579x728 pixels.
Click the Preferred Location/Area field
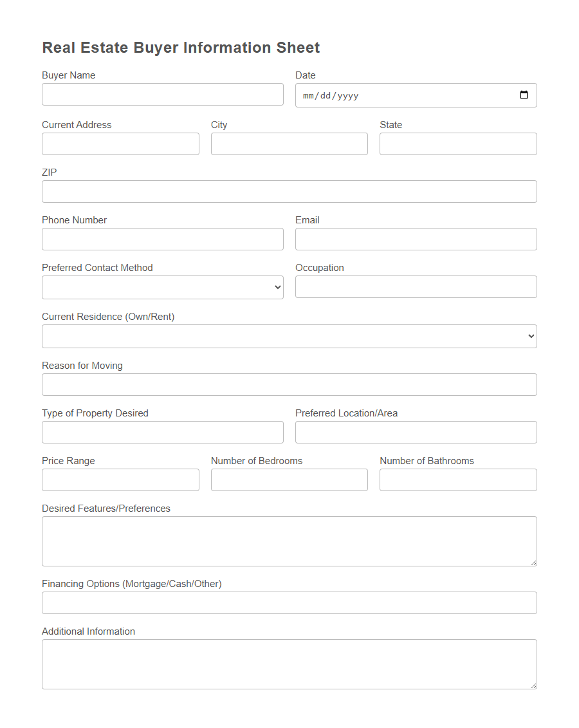pyautogui.click(x=416, y=432)
